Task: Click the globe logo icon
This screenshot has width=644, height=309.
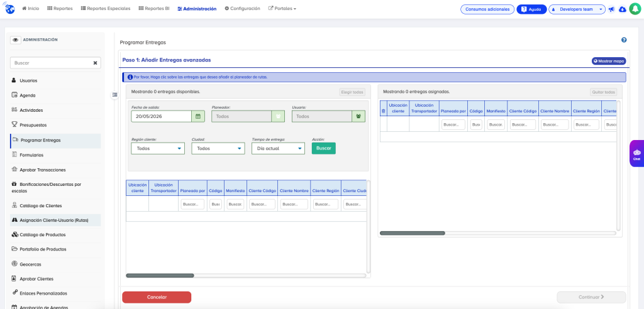Action: click(x=9, y=9)
